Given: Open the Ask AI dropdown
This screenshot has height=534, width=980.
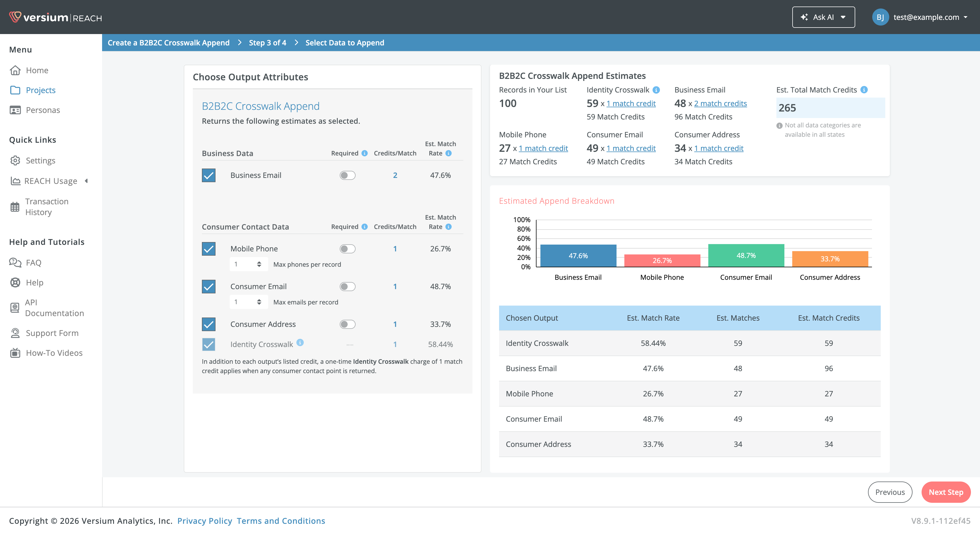Looking at the screenshot, I should point(823,17).
